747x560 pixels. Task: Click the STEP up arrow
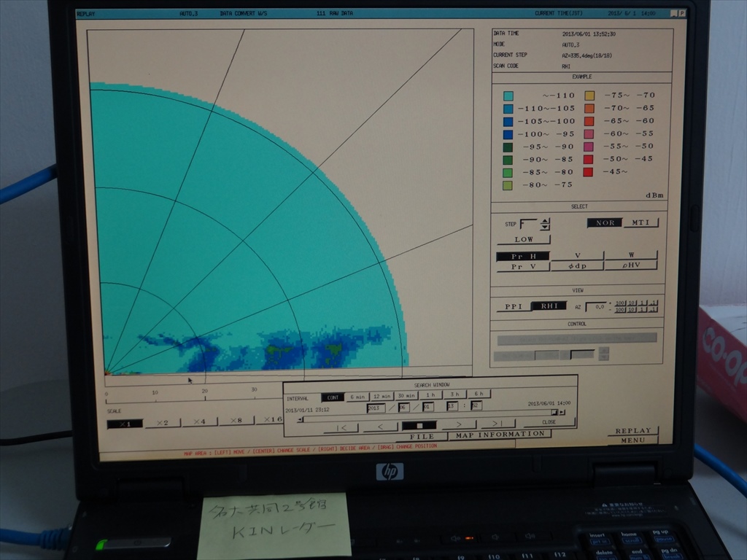coord(545,220)
